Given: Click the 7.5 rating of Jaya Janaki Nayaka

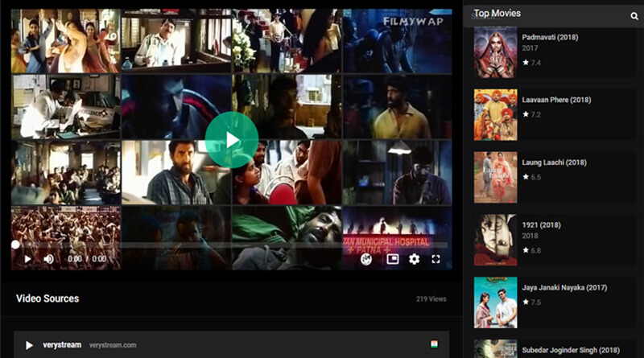Looking at the screenshot, I should (531, 302).
